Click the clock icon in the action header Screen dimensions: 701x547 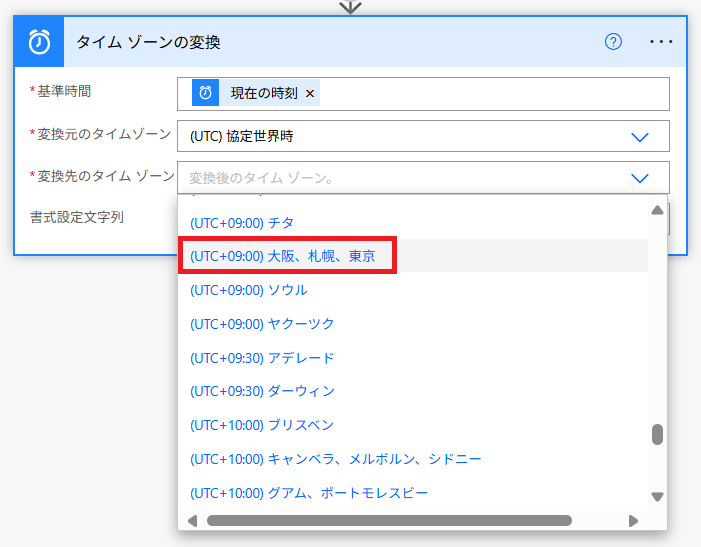pos(40,42)
